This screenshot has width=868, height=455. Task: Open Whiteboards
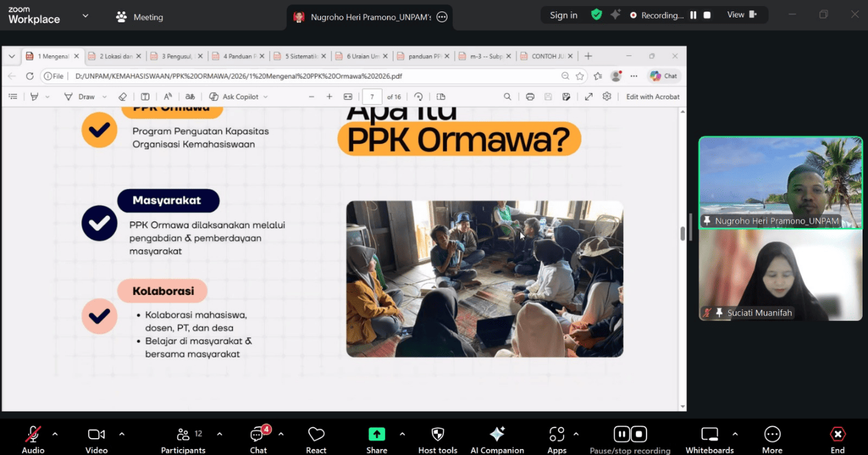pyautogui.click(x=710, y=439)
